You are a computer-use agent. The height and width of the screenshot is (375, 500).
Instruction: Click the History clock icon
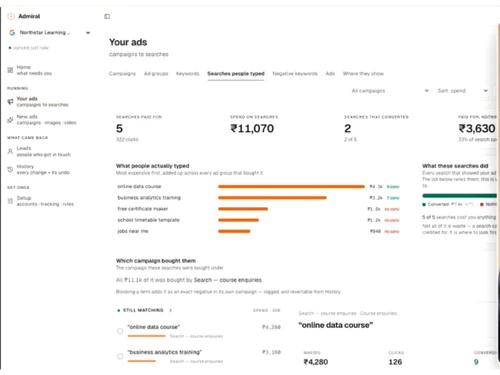tap(10, 169)
